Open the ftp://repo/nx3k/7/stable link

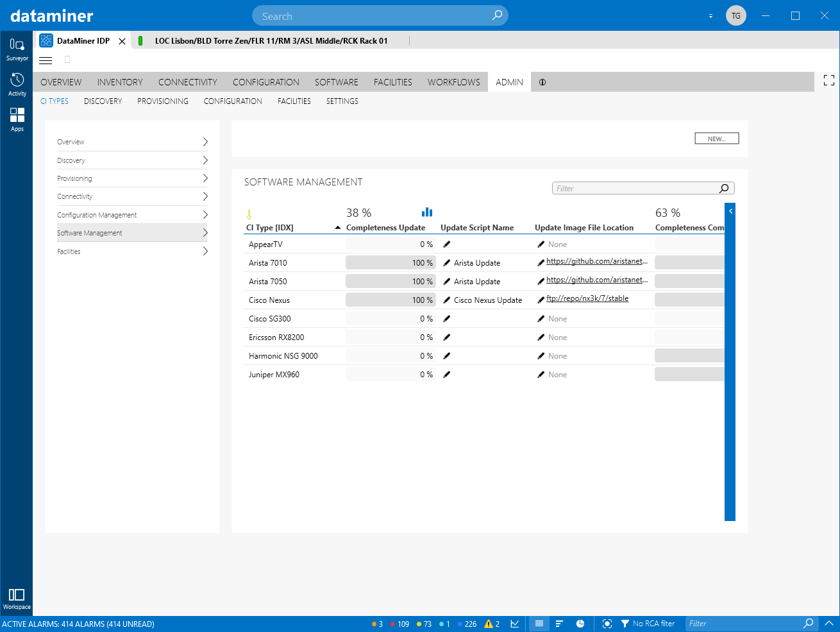tap(587, 298)
